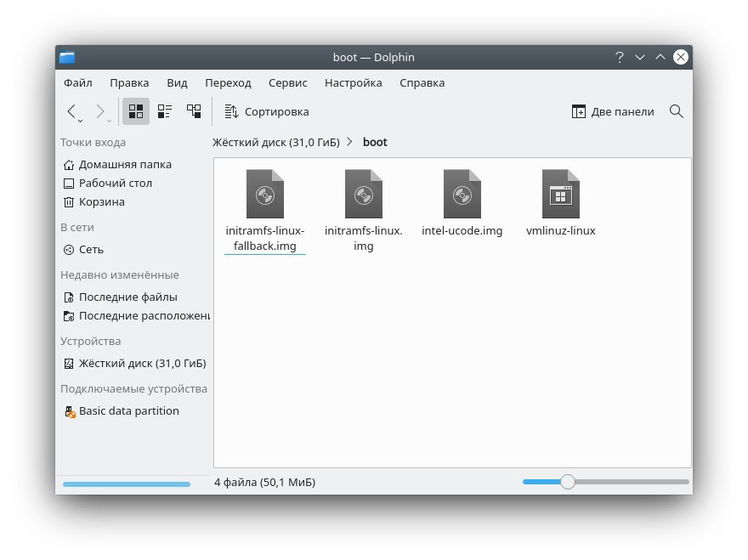Switch to Icons view mode
This screenshot has width=748, height=560.
click(x=136, y=111)
